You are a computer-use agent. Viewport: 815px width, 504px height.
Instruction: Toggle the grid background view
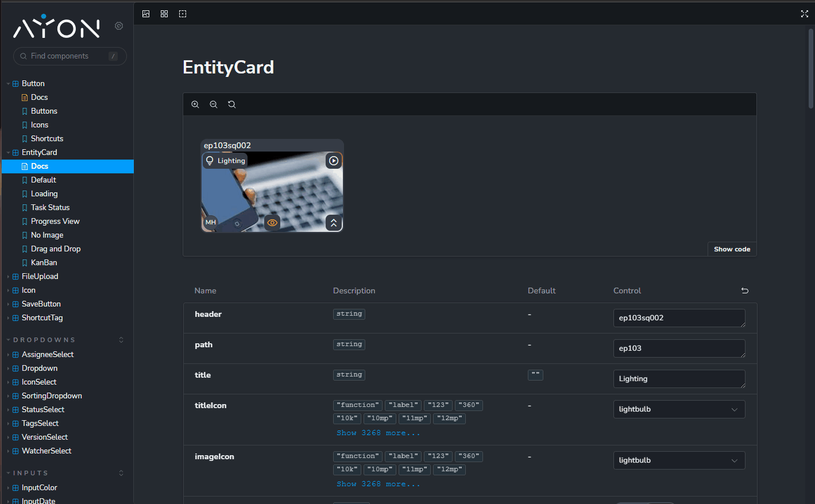click(164, 14)
